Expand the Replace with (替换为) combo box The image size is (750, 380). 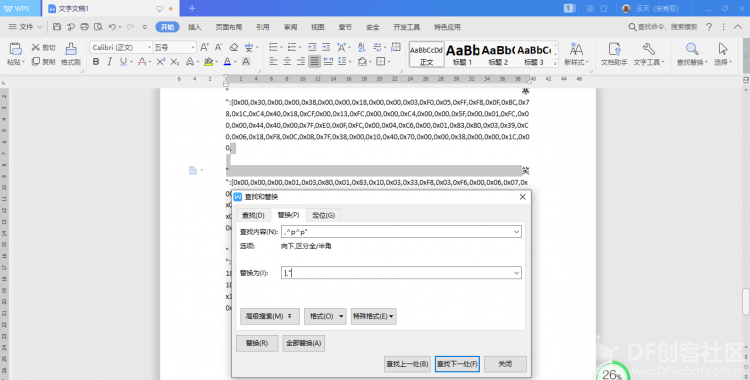517,273
